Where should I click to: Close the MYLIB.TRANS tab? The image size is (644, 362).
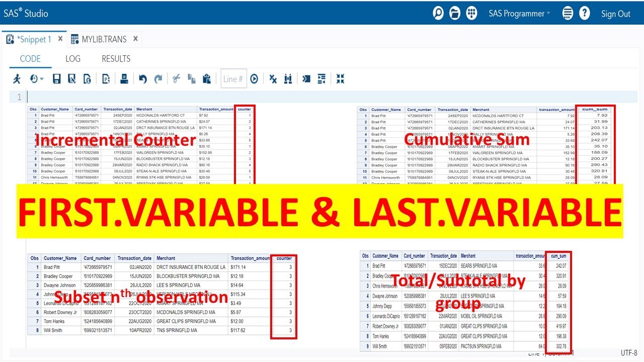pyautogui.click(x=136, y=38)
